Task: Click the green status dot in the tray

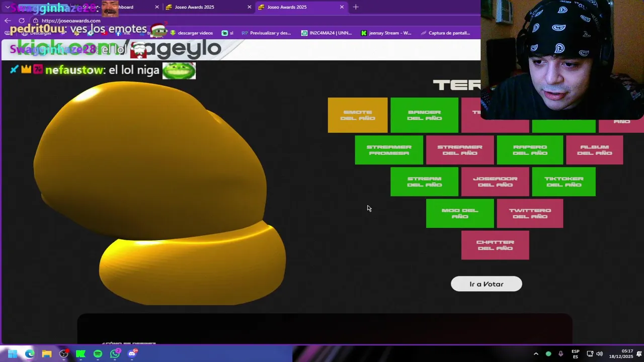Action: coord(548,354)
